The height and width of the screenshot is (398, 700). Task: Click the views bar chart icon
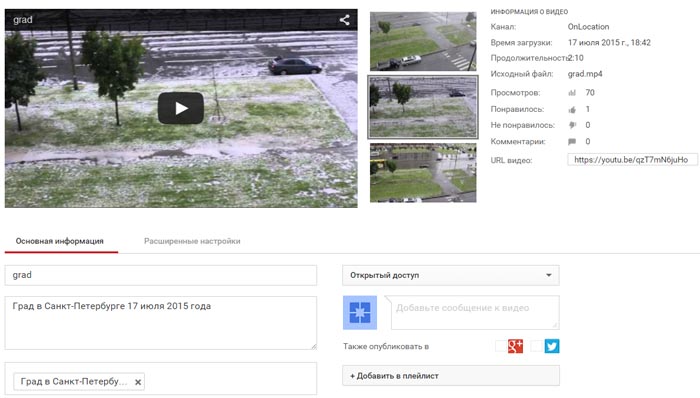pyautogui.click(x=572, y=93)
